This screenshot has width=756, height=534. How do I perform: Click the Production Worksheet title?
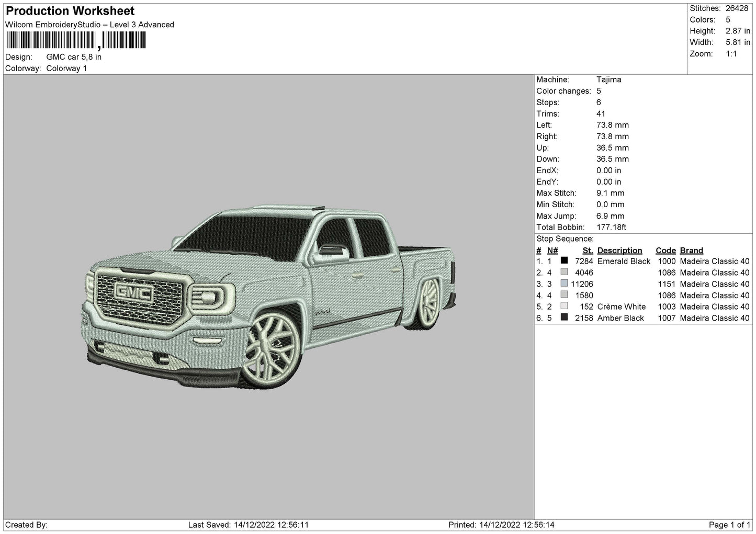point(70,11)
